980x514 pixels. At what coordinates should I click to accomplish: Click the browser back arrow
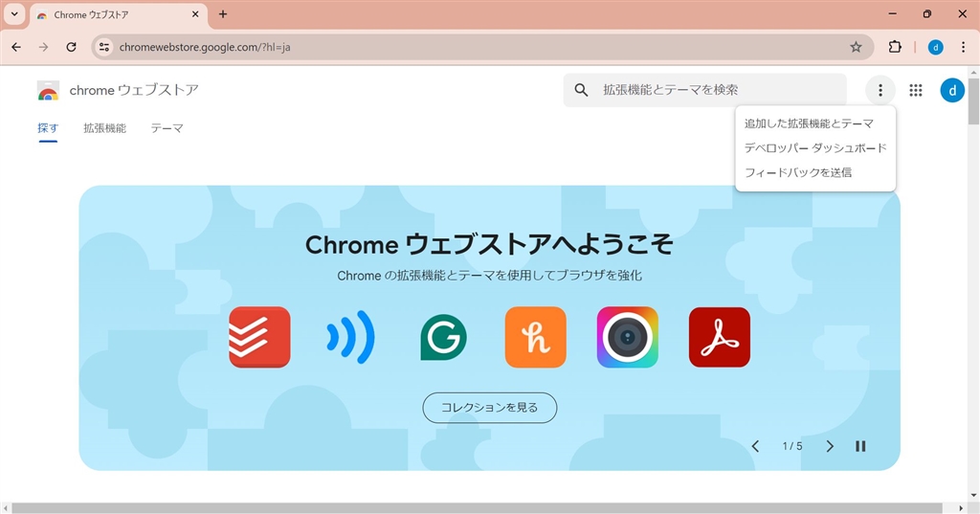(x=16, y=47)
